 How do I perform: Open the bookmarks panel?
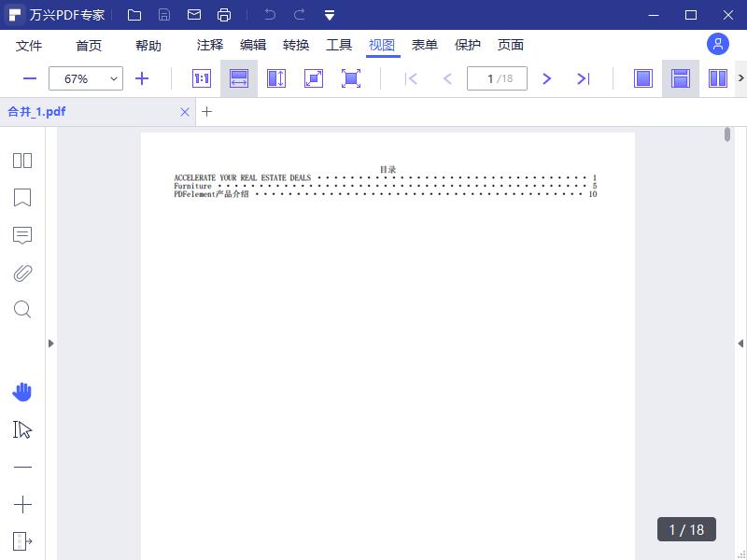[x=22, y=198]
